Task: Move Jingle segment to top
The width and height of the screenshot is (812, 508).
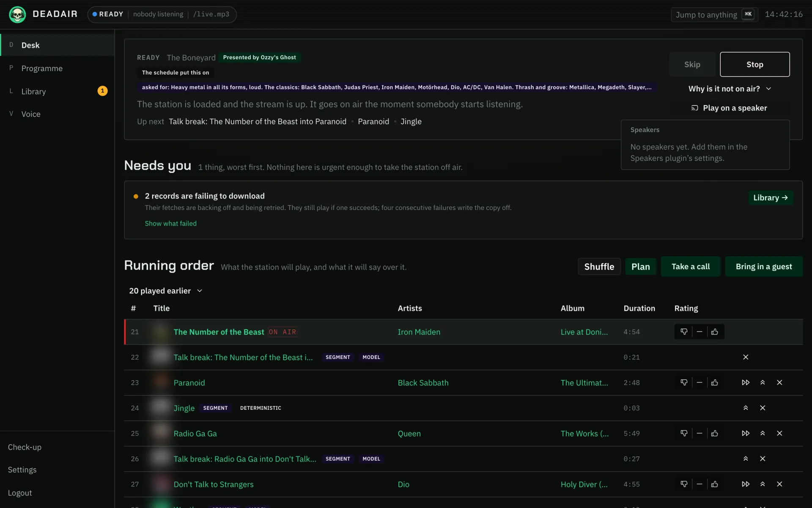Action: tap(746, 408)
